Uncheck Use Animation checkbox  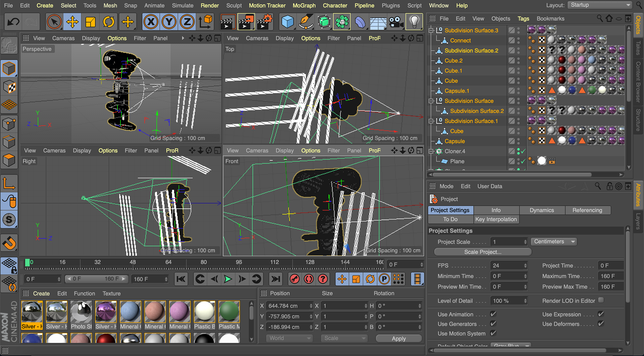(x=493, y=314)
